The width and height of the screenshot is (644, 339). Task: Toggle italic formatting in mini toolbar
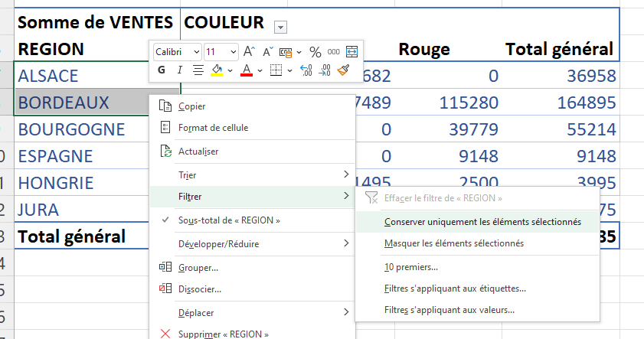coord(180,70)
